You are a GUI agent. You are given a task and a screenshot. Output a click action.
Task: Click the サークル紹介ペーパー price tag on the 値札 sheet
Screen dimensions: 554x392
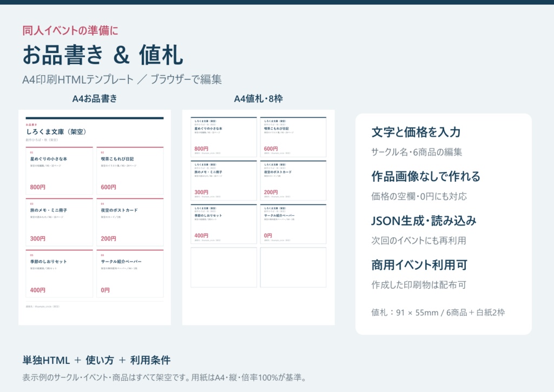(x=293, y=224)
